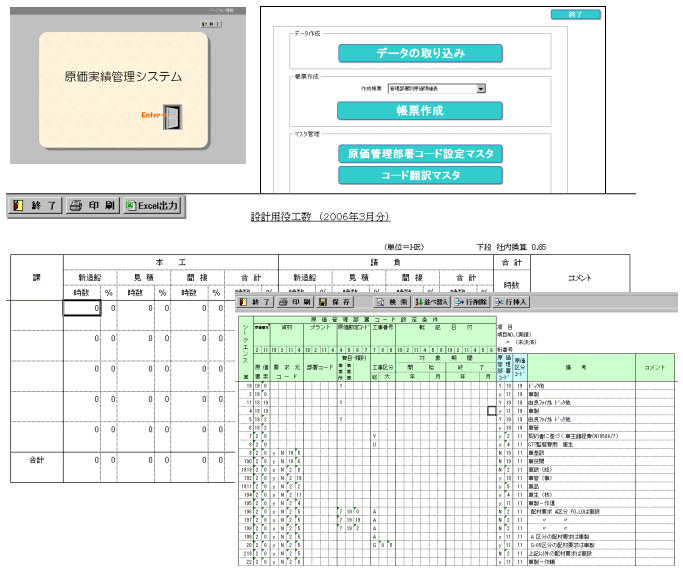Click the Enter door icon on splash screen

click(x=172, y=117)
